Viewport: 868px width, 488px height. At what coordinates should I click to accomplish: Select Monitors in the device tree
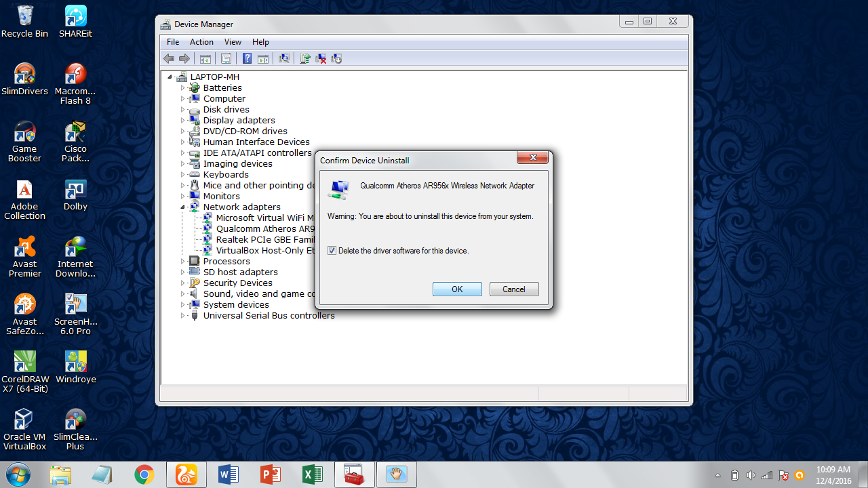[222, 197]
